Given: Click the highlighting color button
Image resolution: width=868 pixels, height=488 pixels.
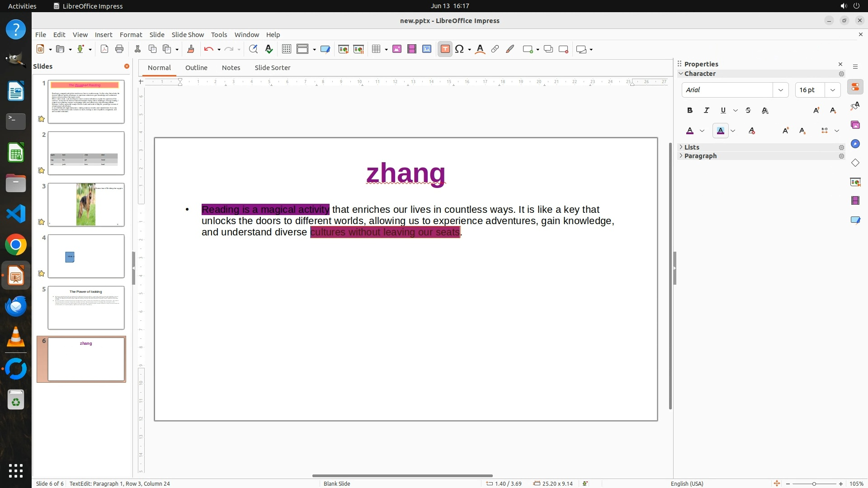Looking at the screenshot, I should coord(720,131).
